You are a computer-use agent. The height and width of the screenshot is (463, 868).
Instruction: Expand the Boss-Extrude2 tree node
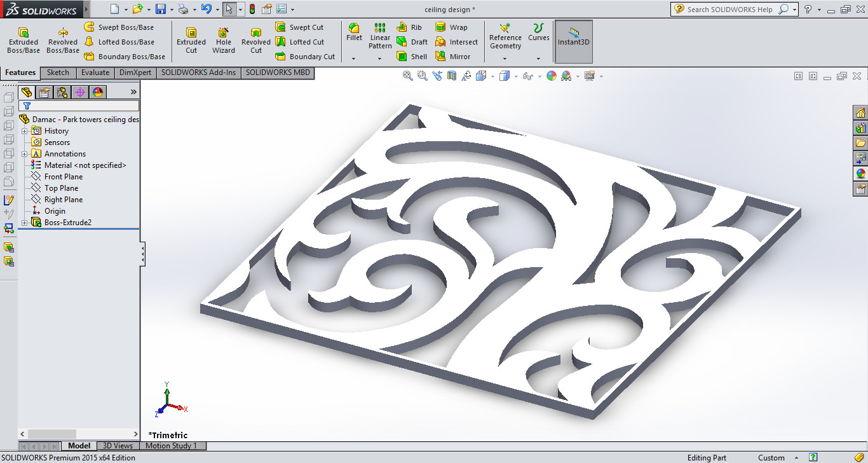25,223
